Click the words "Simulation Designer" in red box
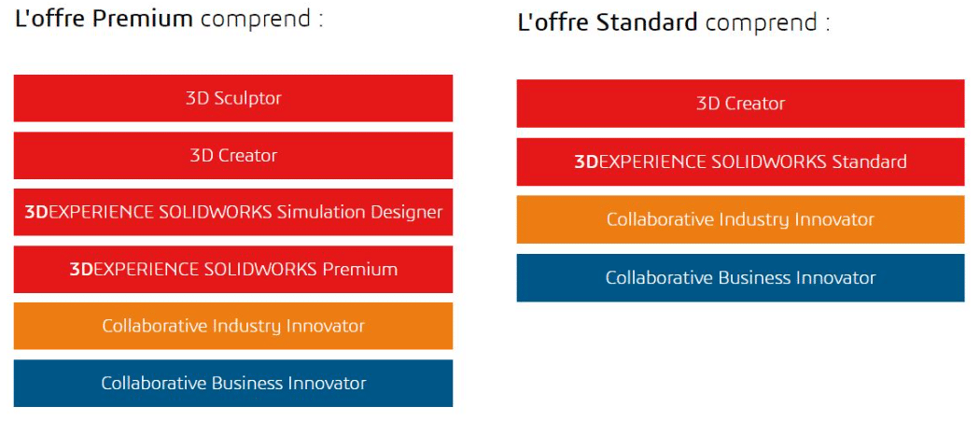980x421 pixels. pyautogui.click(x=359, y=213)
